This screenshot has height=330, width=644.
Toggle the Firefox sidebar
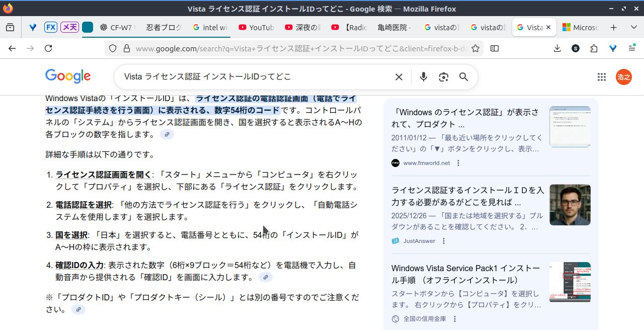tap(495, 48)
